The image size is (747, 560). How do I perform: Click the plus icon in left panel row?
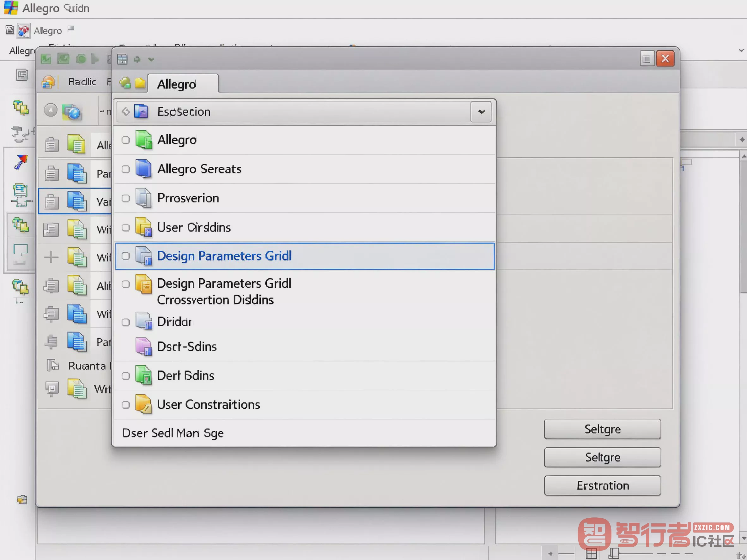51,257
